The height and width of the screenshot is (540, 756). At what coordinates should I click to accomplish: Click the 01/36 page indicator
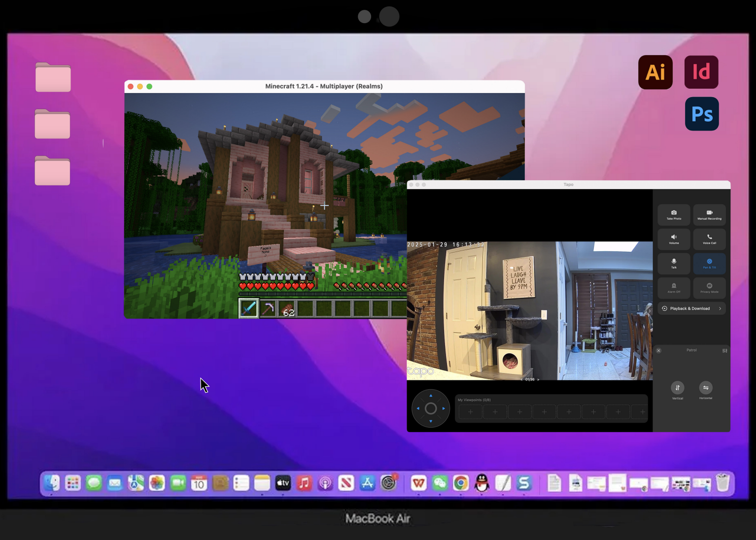[x=530, y=379]
